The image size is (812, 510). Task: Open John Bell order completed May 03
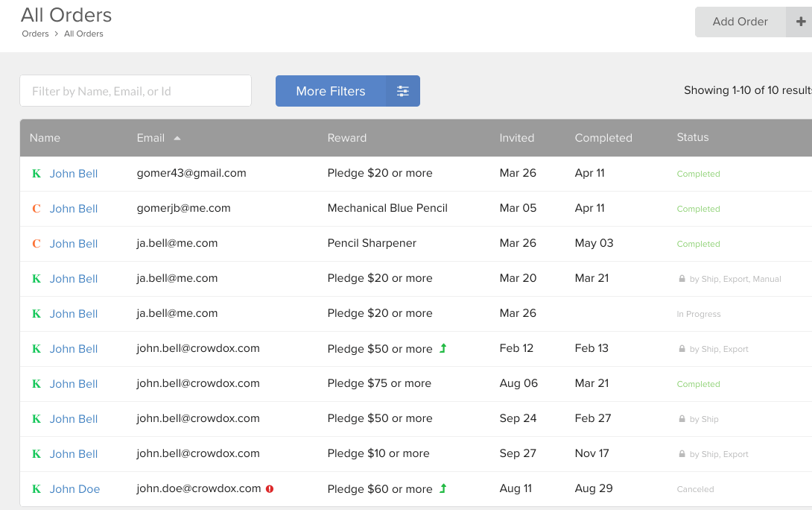pyautogui.click(x=74, y=244)
